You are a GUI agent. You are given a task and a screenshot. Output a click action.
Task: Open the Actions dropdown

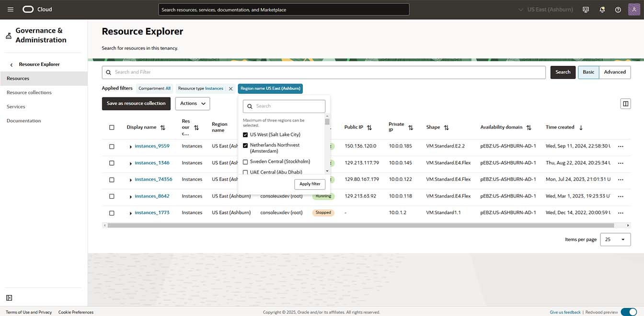(x=192, y=103)
